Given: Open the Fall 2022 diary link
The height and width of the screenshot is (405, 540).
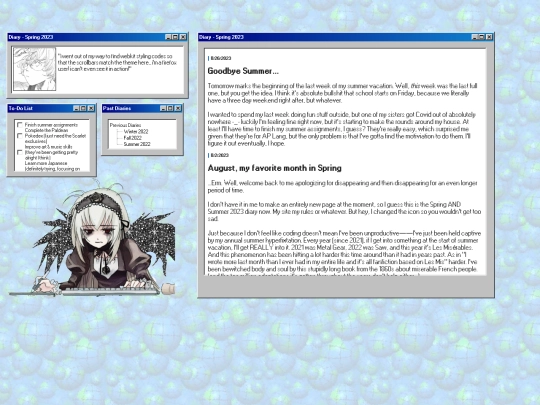Looking at the screenshot, I should [x=133, y=138].
